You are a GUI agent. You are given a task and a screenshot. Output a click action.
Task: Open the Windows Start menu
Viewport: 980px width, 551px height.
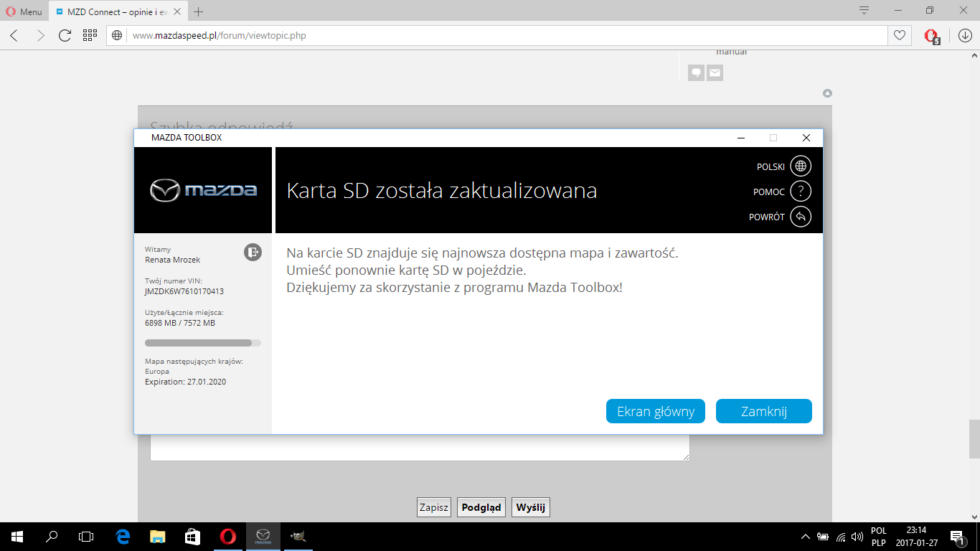point(17,536)
